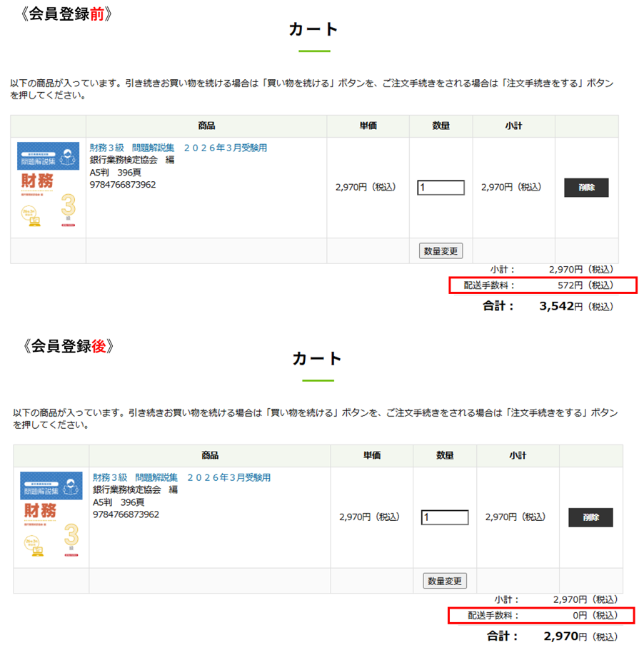
Task: Click the 《会員登録前》 heading label
Action: [66, 14]
